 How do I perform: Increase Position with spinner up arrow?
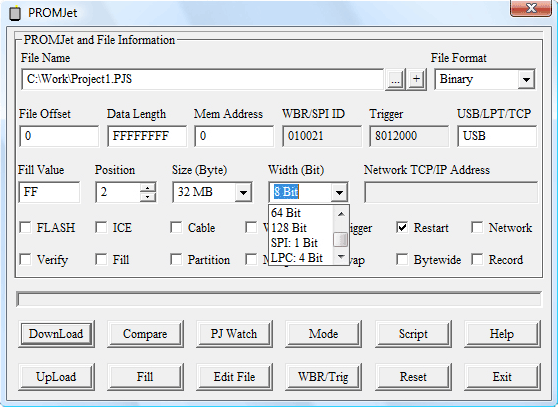pos(148,187)
